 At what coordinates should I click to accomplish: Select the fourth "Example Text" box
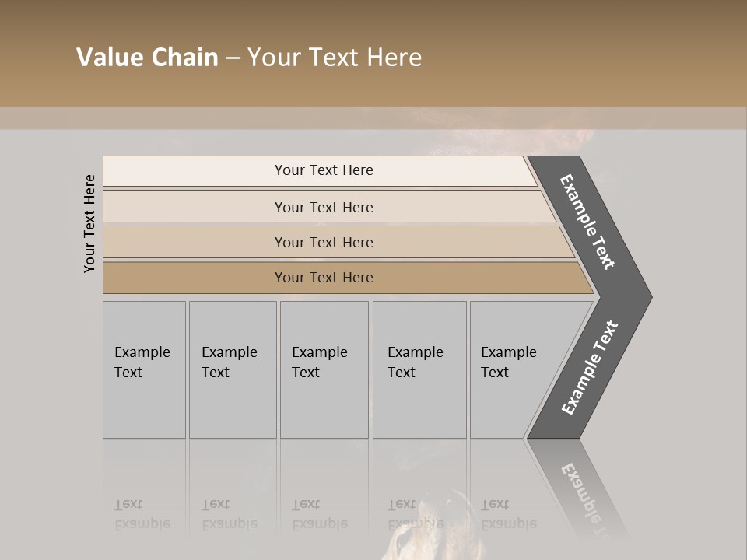(417, 362)
